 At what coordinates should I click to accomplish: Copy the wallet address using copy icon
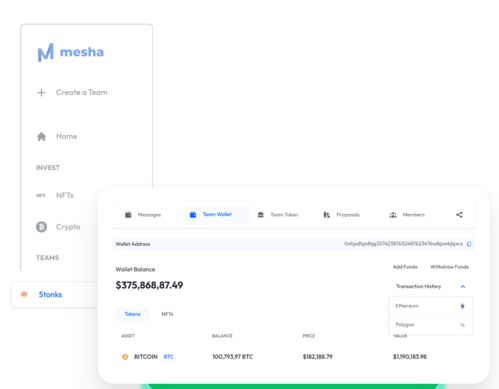tap(469, 244)
